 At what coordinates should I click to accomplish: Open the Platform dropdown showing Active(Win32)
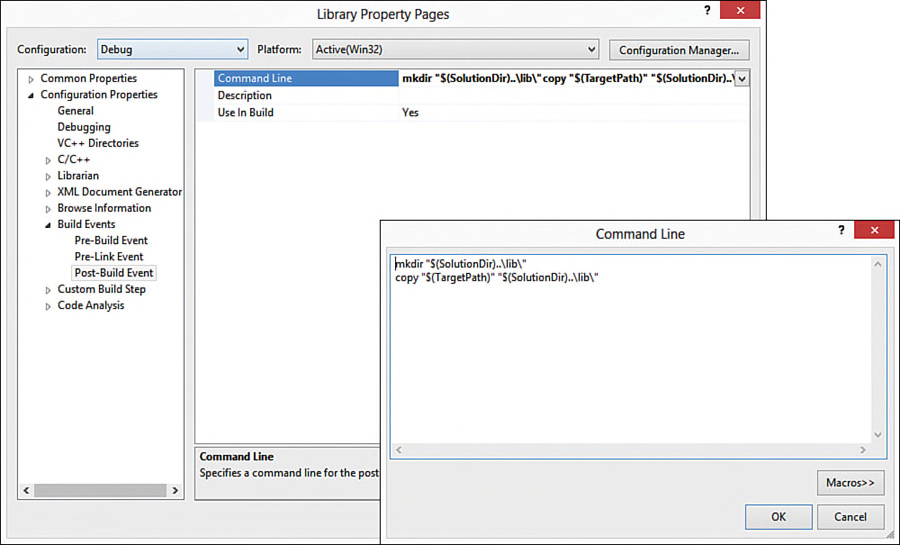pyautogui.click(x=455, y=49)
